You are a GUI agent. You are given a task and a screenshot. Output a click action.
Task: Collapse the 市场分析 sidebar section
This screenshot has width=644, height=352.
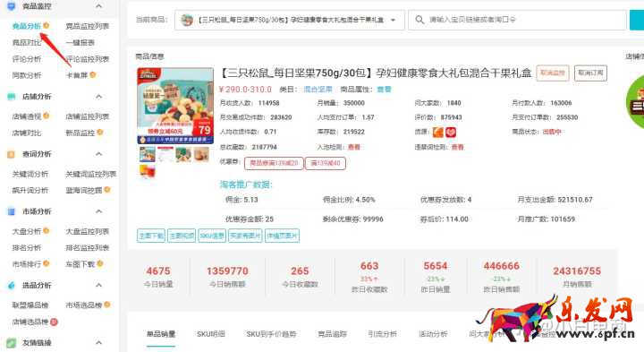click(x=99, y=211)
